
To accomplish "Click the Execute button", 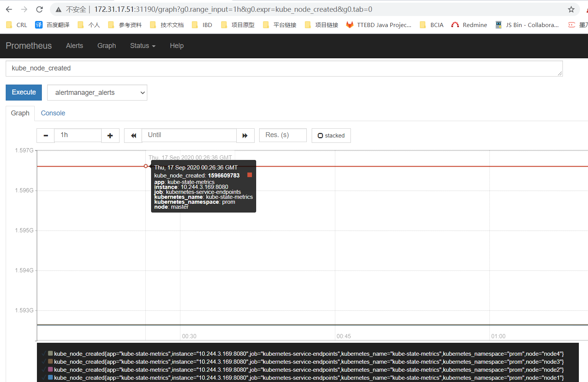I will pos(24,92).
